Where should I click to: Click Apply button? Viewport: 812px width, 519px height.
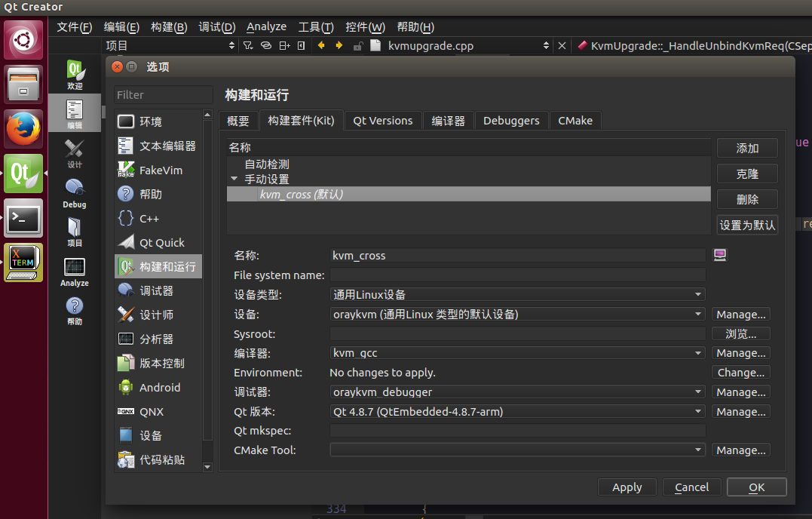[x=627, y=487]
